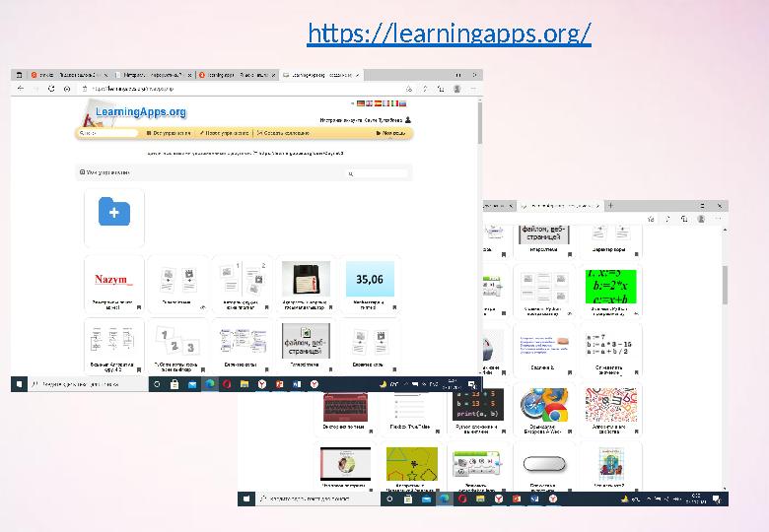Screen dimensions: 769x532
Task: Open Edge on the front taskbar
Action: point(210,384)
